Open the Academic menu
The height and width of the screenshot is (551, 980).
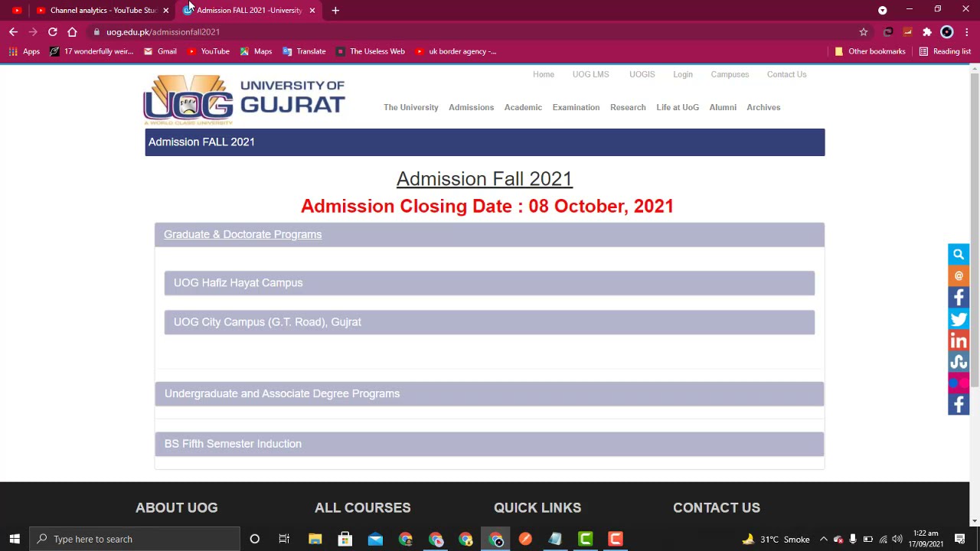point(523,107)
